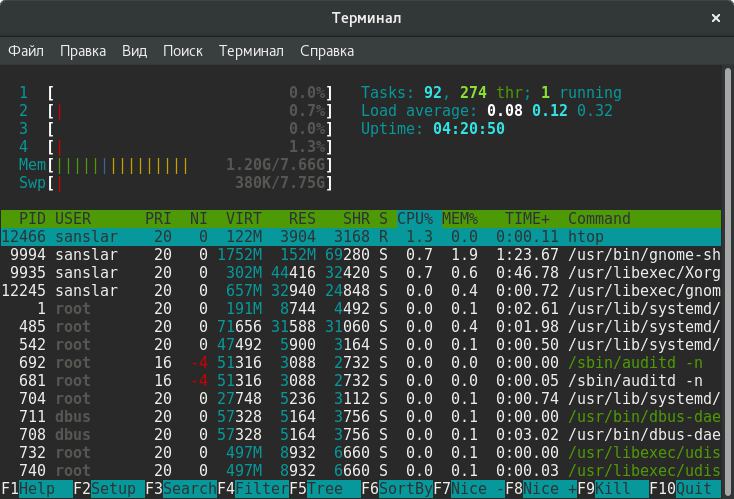Open the Поиск menu

click(182, 51)
